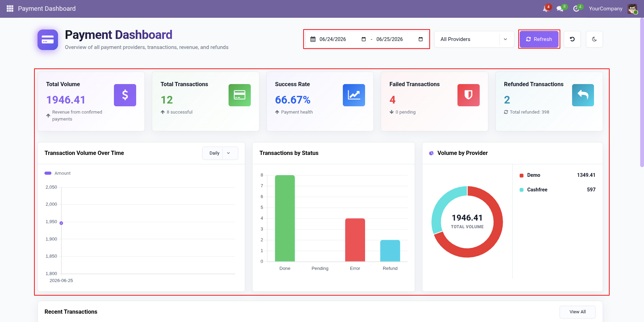Viewport: 644px width, 322px height.
Task: Open start date calendar picker icon
Action: (364, 39)
